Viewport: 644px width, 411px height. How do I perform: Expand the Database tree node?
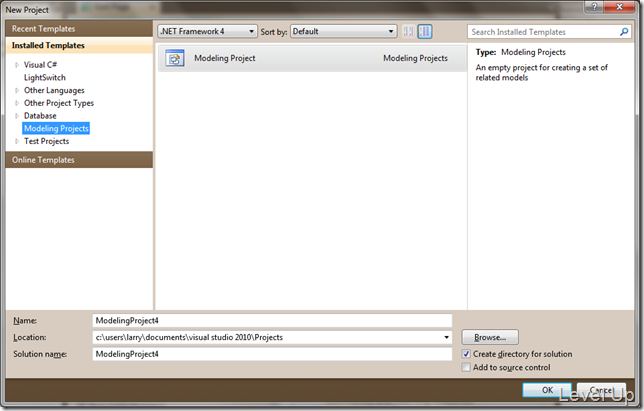pos(17,116)
